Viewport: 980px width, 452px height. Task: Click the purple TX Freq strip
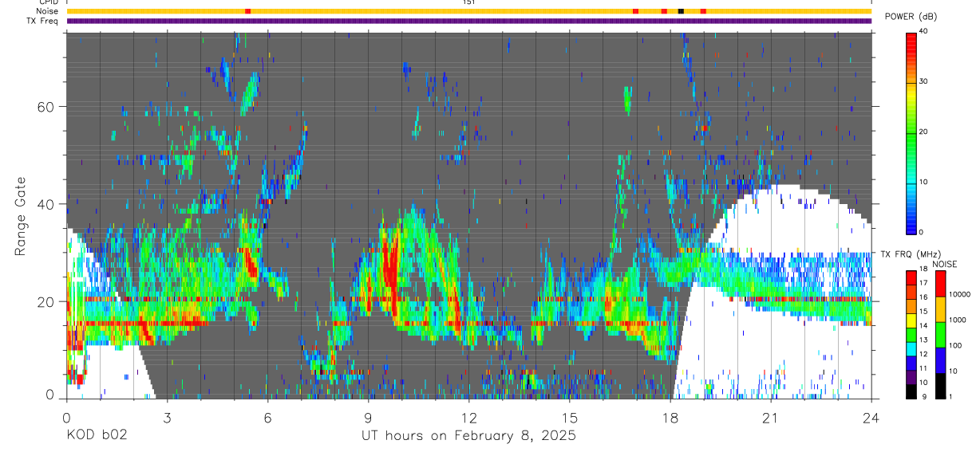[x=469, y=22]
